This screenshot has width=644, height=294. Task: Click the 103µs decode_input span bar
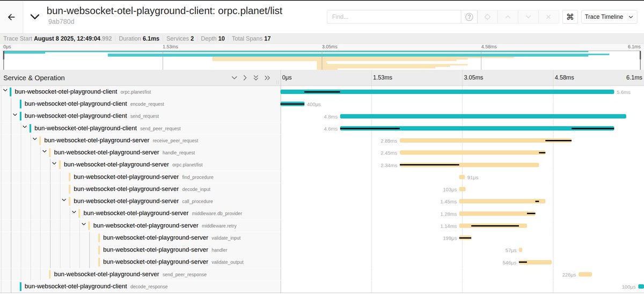click(x=463, y=189)
